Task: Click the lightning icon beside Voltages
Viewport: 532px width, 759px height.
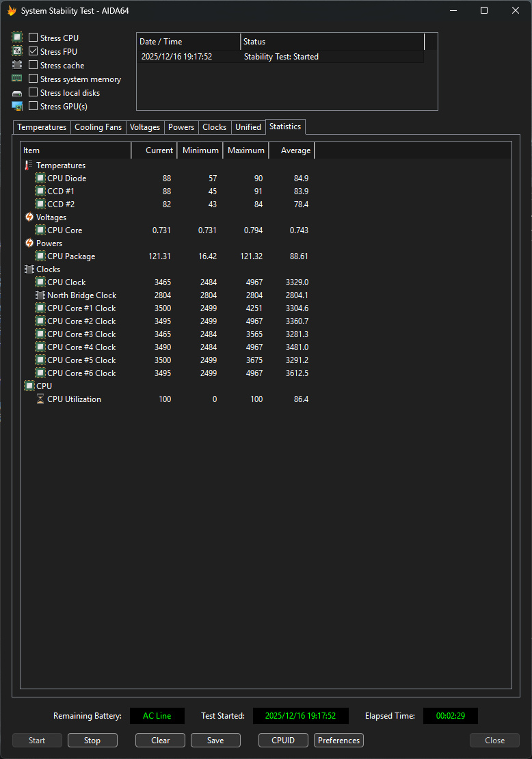Action: tap(29, 217)
